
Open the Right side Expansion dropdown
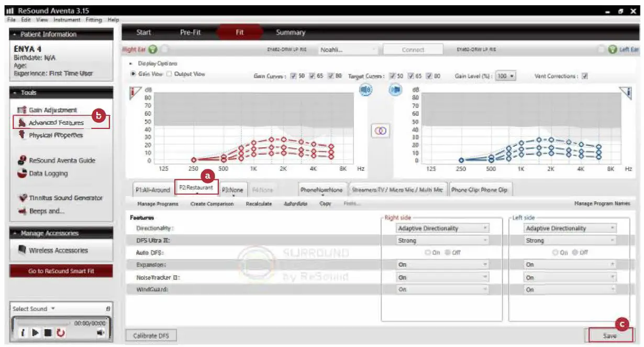tap(442, 265)
